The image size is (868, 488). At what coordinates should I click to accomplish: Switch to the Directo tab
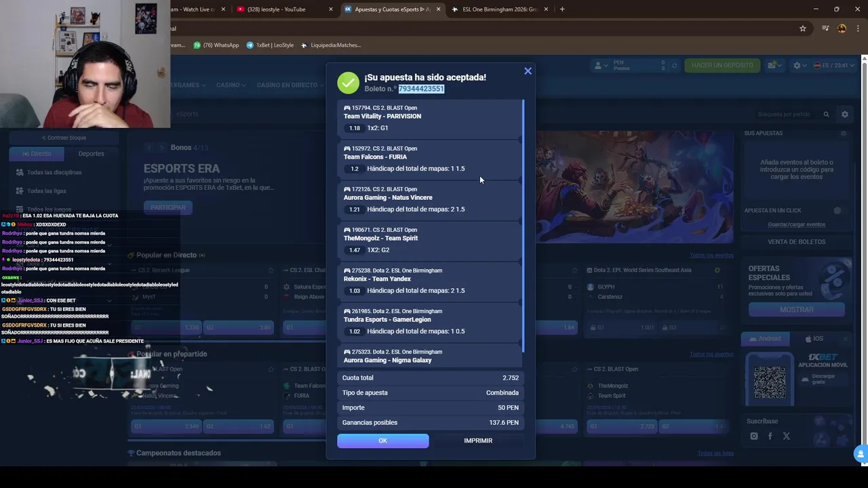pyautogui.click(x=37, y=154)
